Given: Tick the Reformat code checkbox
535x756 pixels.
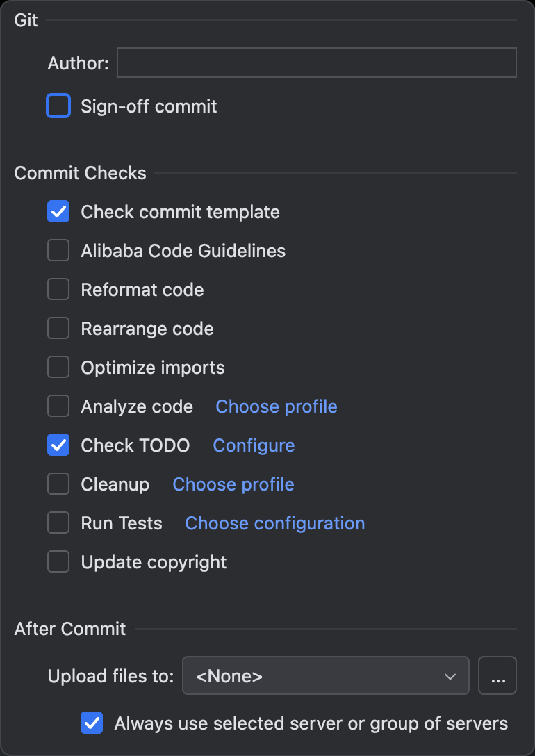Looking at the screenshot, I should 58,290.
